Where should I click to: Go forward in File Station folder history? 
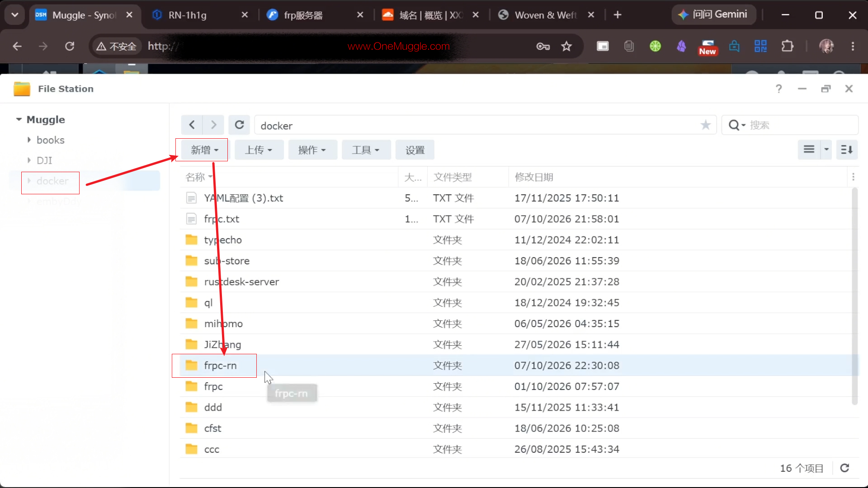(x=213, y=125)
